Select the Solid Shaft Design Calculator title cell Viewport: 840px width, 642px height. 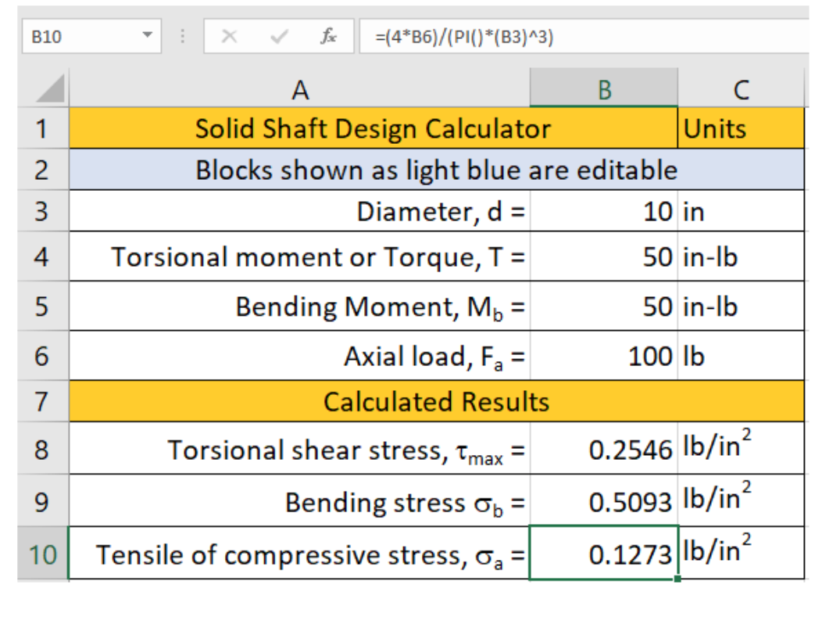371,128
